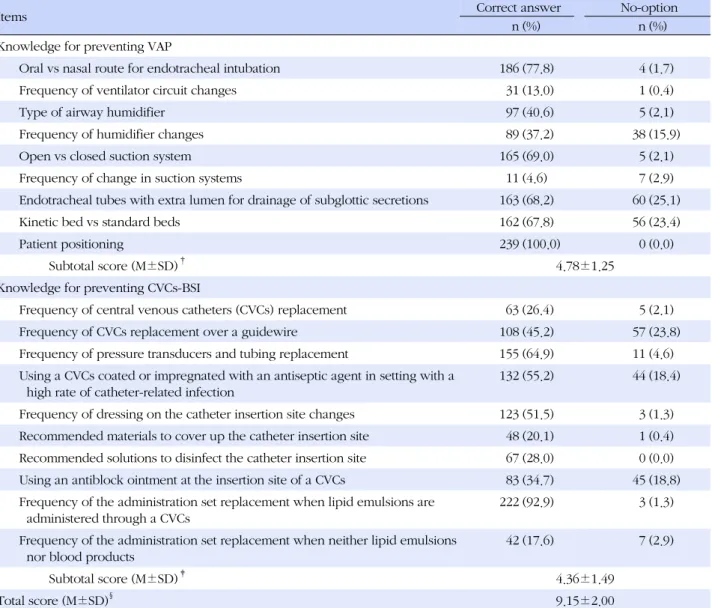The height and width of the screenshot is (608, 712).
Task: Click 'neither lipid emulsions nor blood products' row
Action: (x=356, y=549)
